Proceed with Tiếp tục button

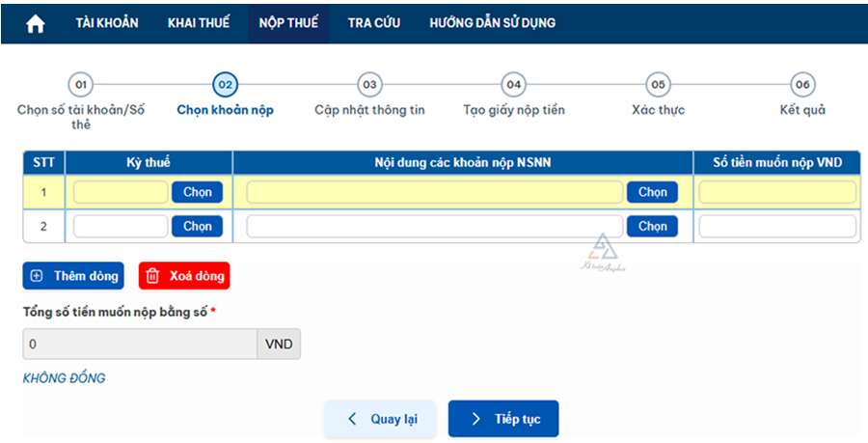click(x=503, y=419)
